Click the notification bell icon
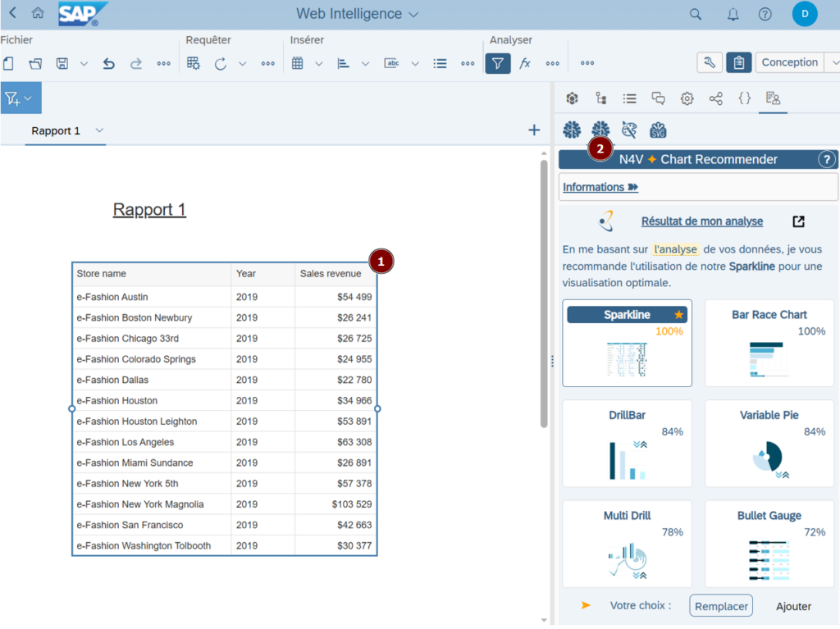Viewport: 840px width, 629px height. (733, 14)
